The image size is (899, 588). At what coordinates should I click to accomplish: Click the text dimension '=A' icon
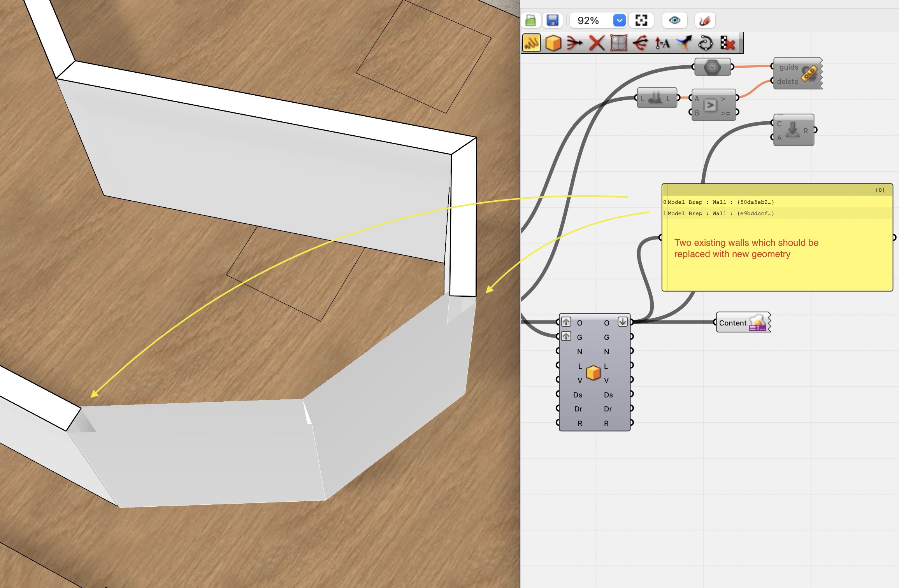click(662, 43)
